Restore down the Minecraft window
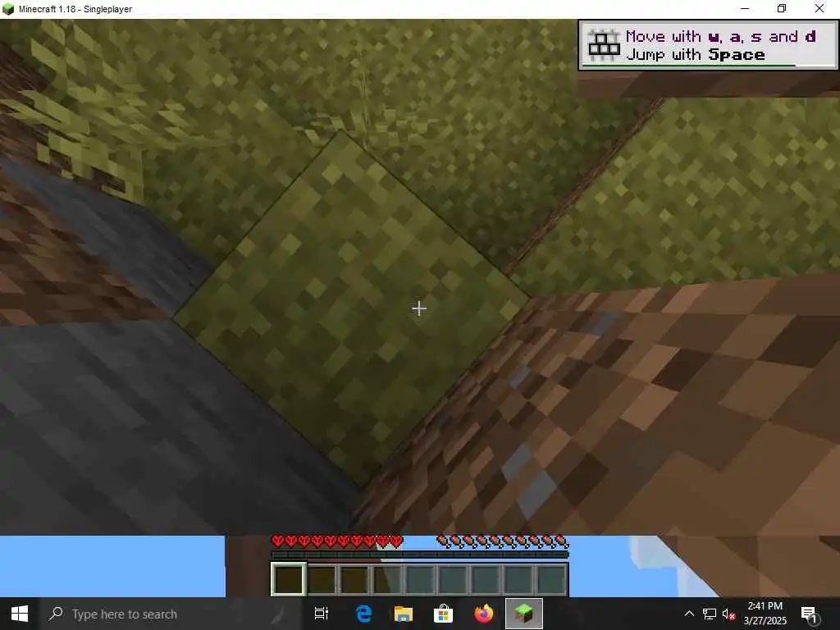Image resolution: width=840 pixels, height=630 pixels. (782, 8)
